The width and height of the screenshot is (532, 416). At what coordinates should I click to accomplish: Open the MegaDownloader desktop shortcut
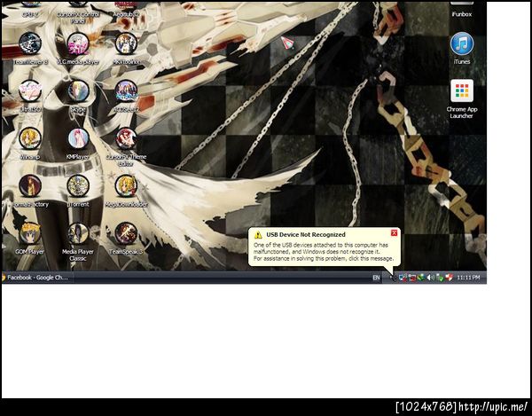coord(126,186)
